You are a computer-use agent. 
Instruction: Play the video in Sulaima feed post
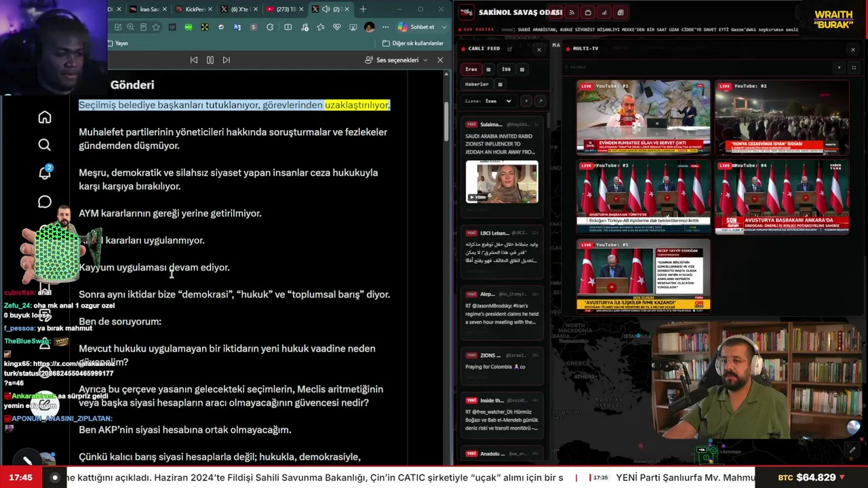502,182
